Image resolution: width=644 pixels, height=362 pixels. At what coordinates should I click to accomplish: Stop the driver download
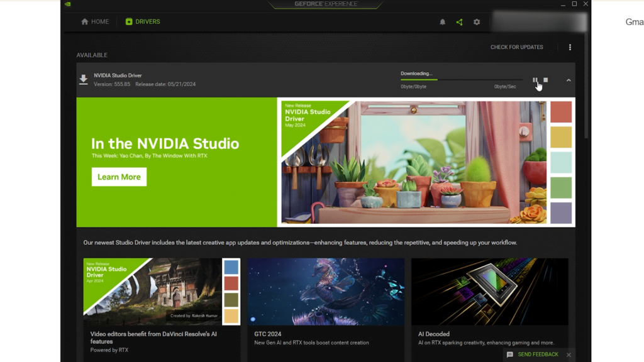[x=545, y=80]
